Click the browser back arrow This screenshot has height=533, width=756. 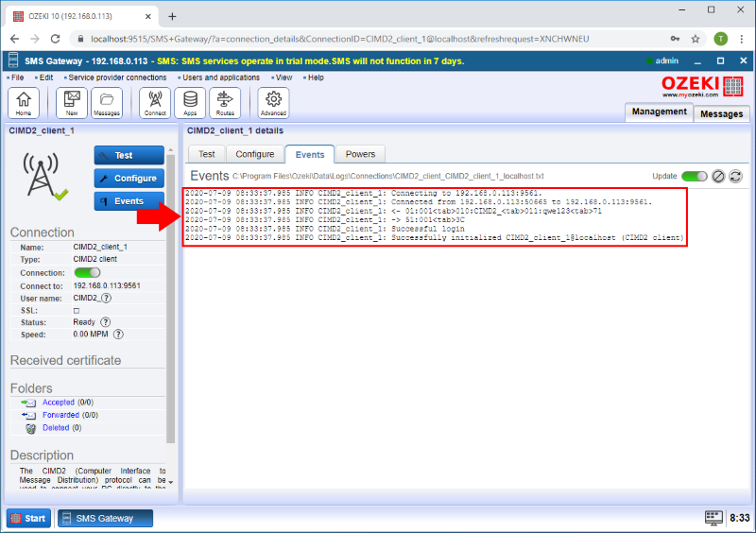click(x=14, y=39)
